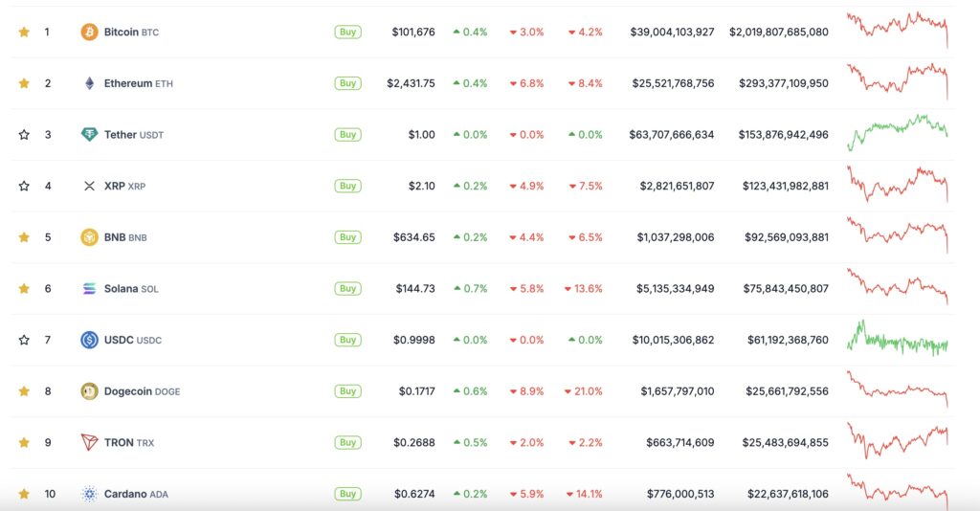The height and width of the screenshot is (511, 980).
Task: Open the Dogecoin DOGE coin page
Action: point(142,391)
